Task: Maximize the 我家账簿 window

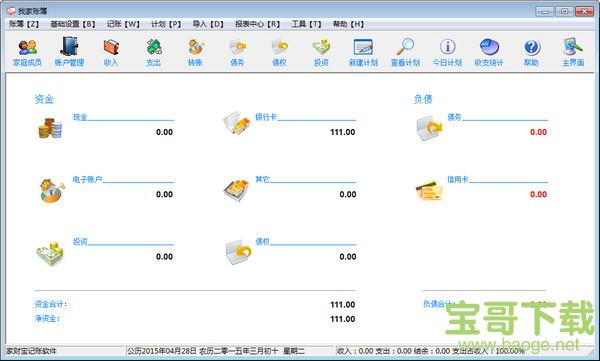Action: tap(564, 11)
